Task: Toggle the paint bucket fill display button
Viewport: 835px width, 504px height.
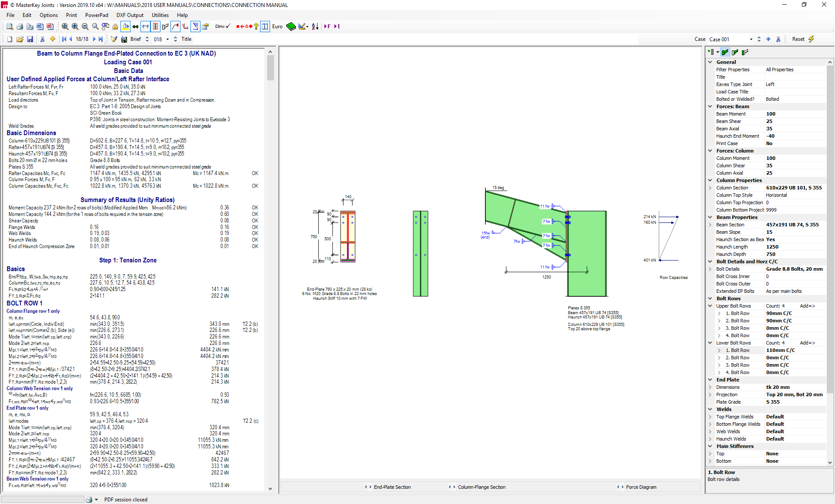Action: point(125,27)
